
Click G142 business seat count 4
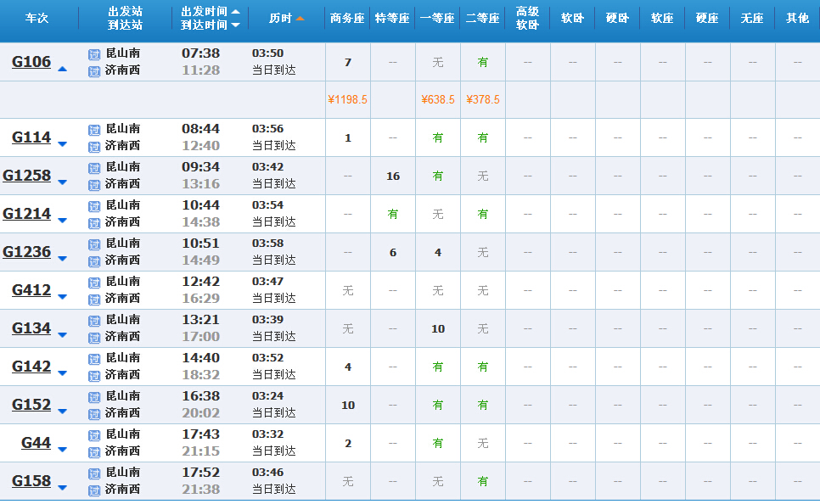coord(348,367)
